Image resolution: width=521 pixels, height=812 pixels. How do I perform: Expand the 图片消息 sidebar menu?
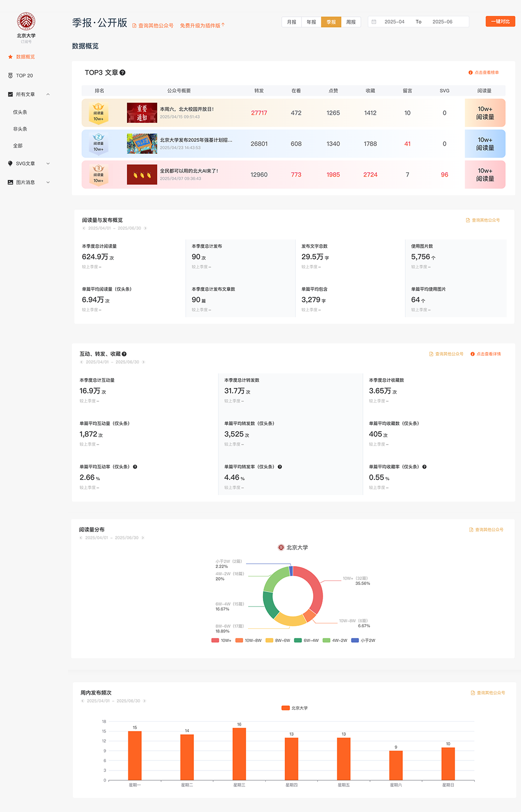(x=48, y=182)
